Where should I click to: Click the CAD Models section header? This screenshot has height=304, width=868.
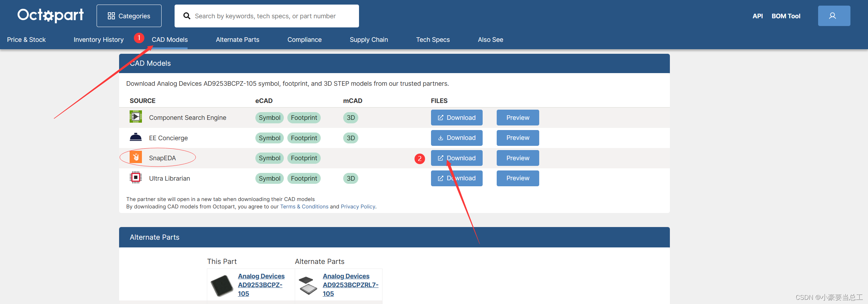(x=394, y=63)
